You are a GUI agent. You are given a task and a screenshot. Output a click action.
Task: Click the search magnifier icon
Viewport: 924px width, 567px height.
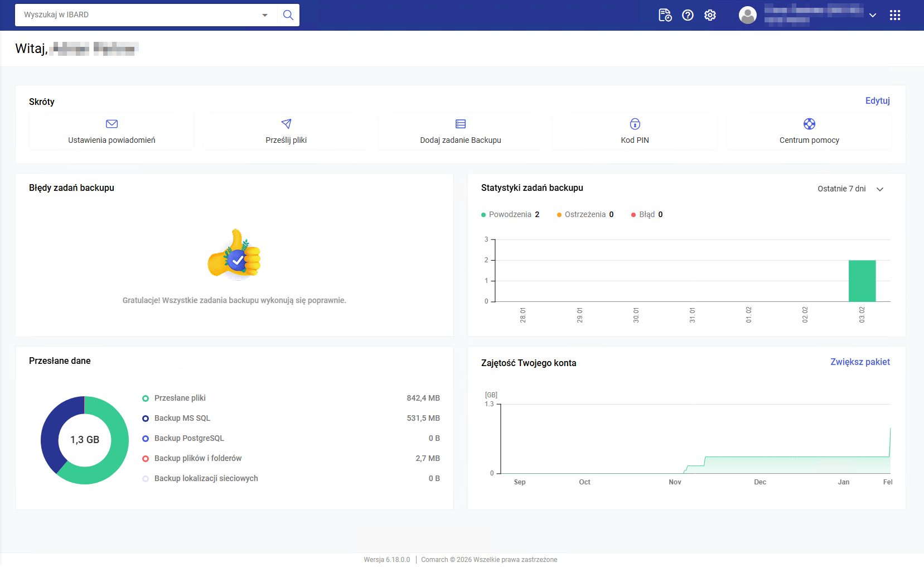(288, 15)
